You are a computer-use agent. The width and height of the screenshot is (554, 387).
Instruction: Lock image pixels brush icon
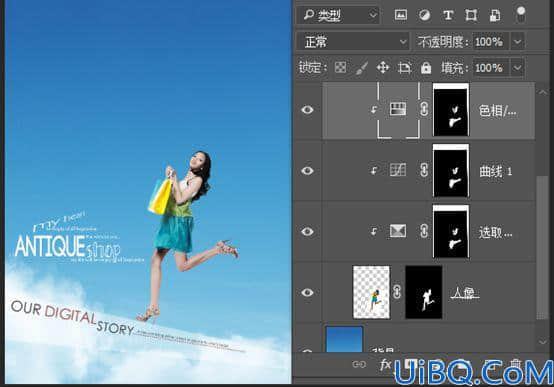[361, 68]
